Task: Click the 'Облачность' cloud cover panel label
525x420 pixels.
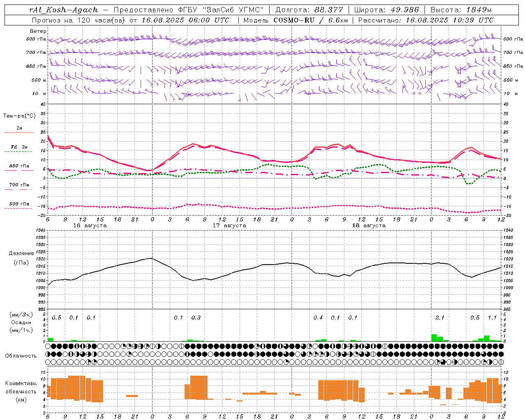Action: tap(21, 356)
